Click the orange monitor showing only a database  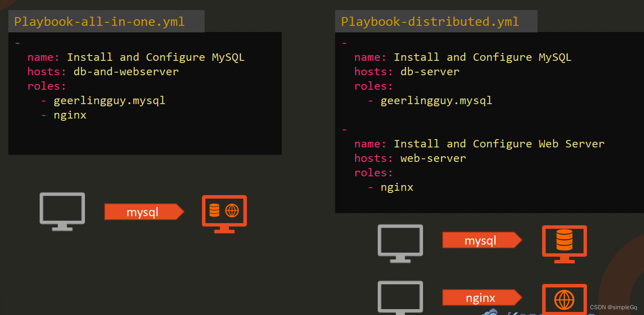(564, 244)
